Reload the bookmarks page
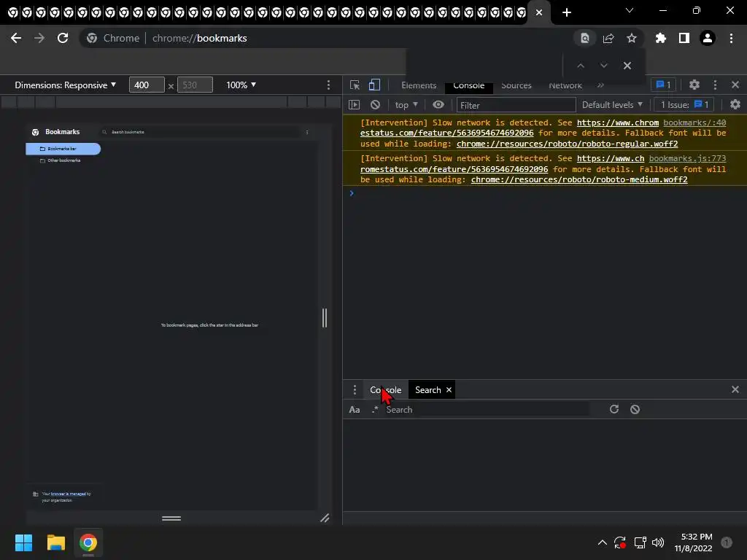The height and width of the screenshot is (560, 747). [x=63, y=38]
